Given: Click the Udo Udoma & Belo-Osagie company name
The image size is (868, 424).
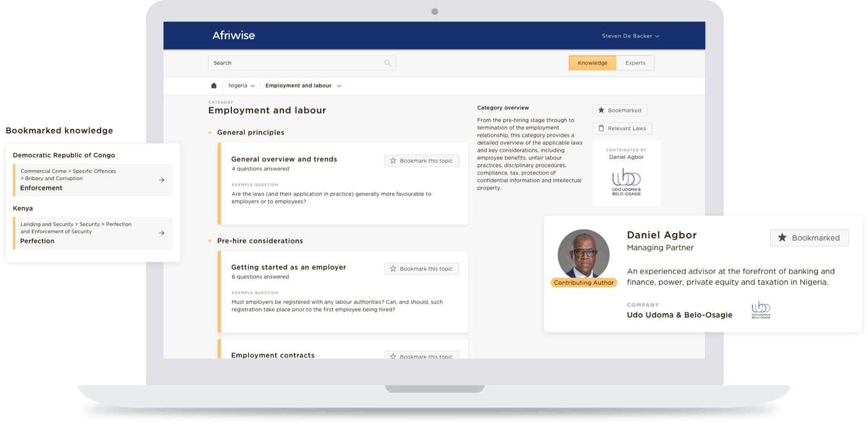Looking at the screenshot, I should 679,315.
